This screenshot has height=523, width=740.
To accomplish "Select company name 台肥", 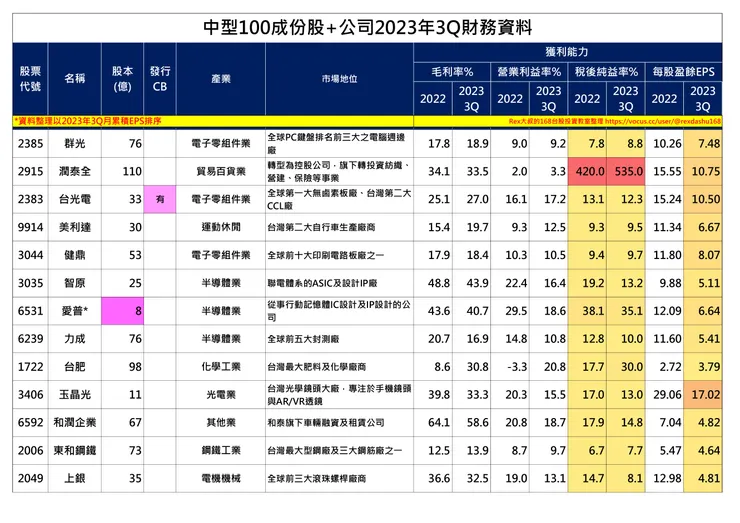I will click(x=75, y=366).
